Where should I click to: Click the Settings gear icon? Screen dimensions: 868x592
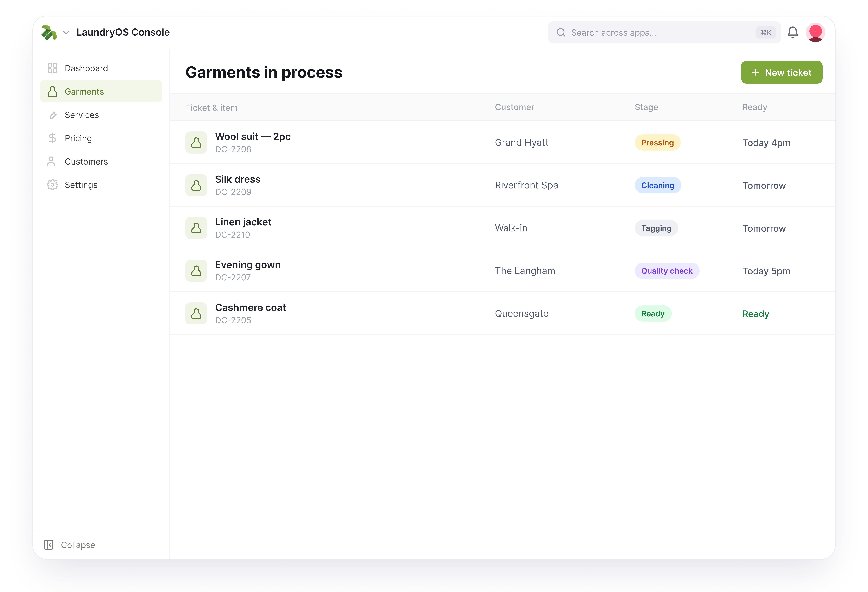(52, 184)
